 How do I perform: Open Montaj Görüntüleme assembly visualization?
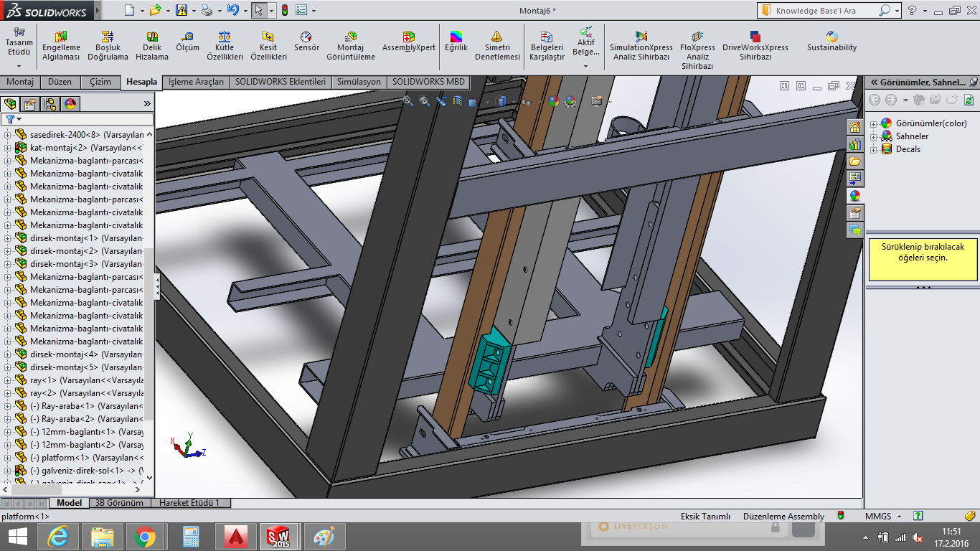coord(351,46)
